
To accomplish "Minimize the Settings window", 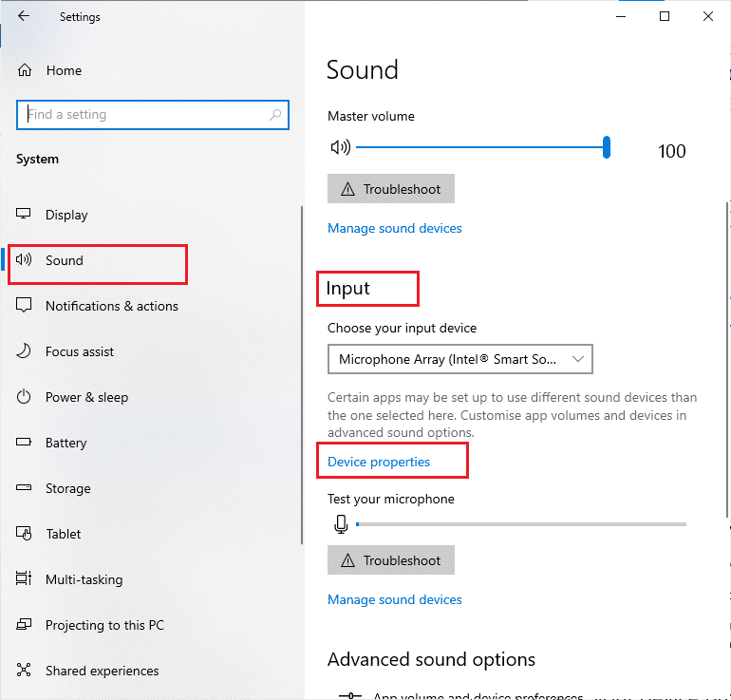I will pos(621,16).
